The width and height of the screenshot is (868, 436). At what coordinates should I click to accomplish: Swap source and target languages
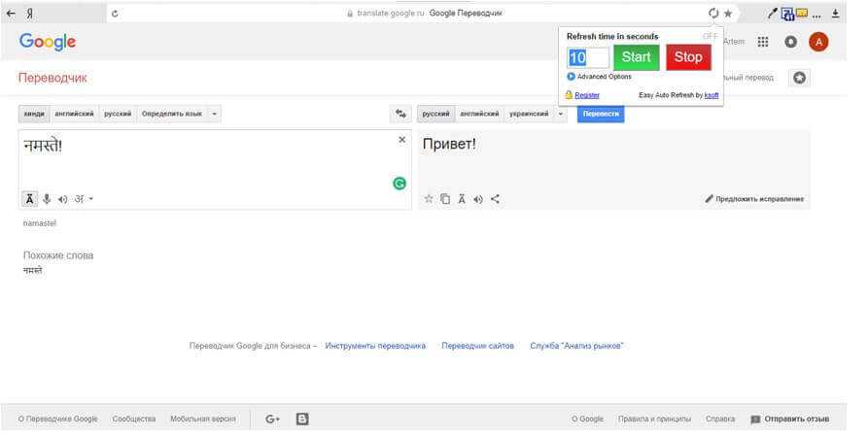400,114
